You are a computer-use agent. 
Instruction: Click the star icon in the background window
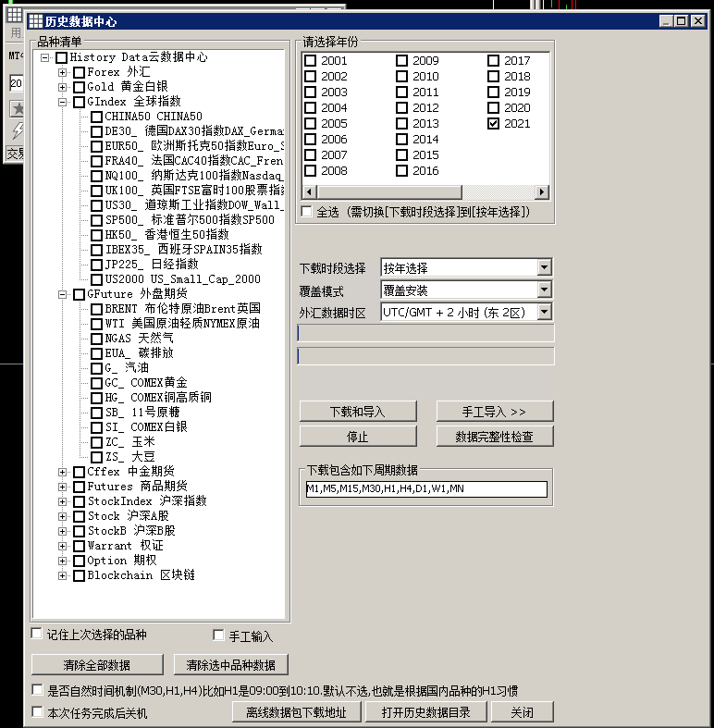pyautogui.click(x=17, y=109)
